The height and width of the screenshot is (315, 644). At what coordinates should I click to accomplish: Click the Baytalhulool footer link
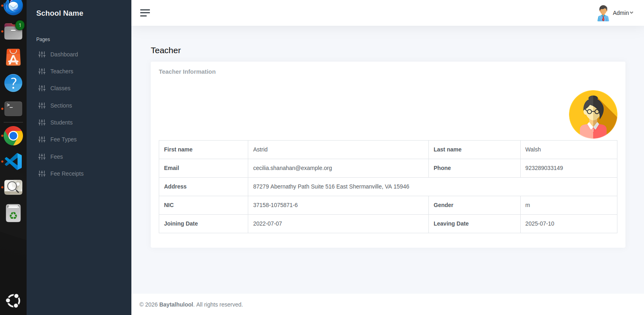click(x=176, y=305)
